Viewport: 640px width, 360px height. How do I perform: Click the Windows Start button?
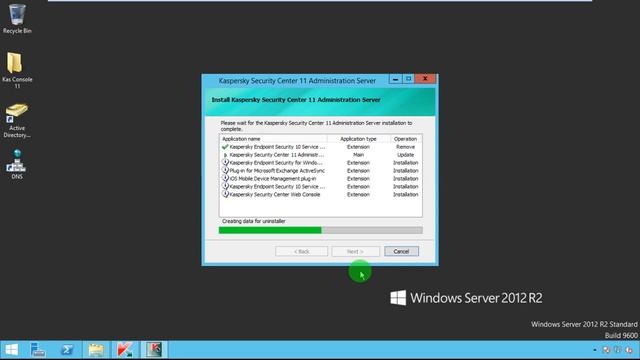(11, 350)
